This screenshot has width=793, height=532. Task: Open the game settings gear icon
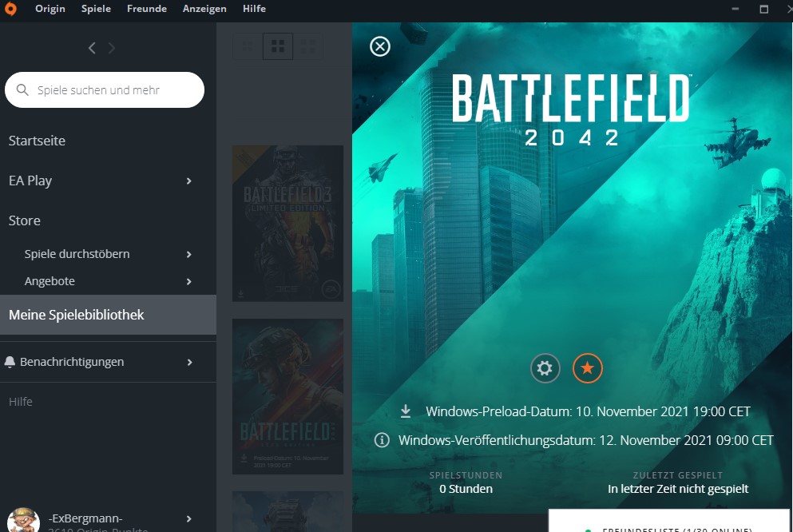(545, 368)
